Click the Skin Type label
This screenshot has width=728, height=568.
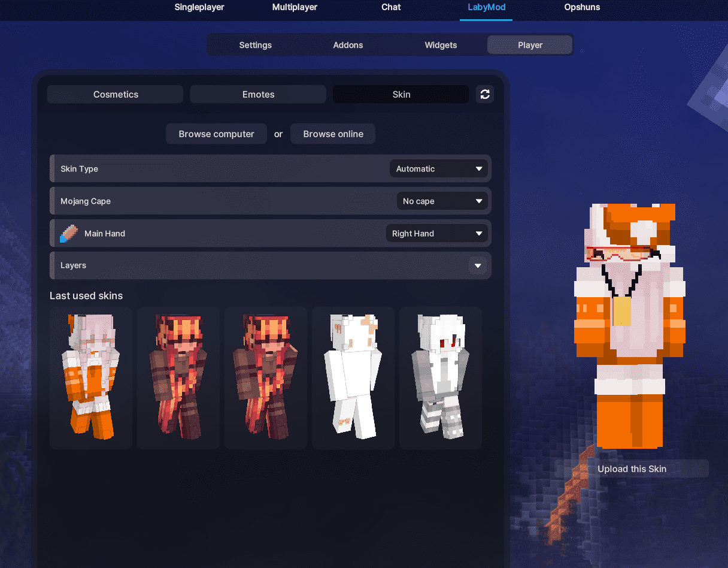tap(79, 168)
